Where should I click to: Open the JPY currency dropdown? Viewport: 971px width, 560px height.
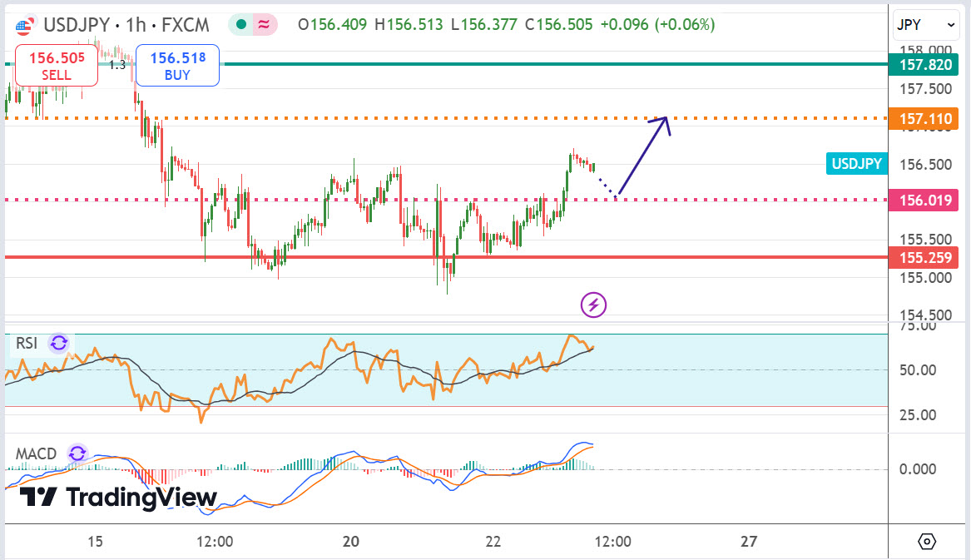coord(925,26)
